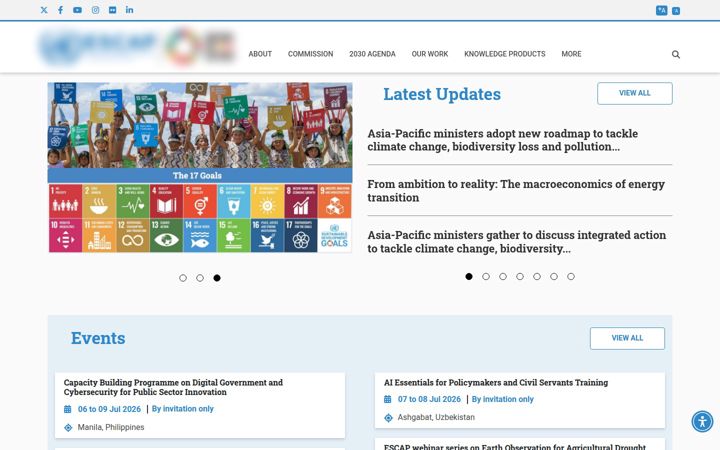
Task: Open the accessibility widget button
Action: [x=703, y=421]
